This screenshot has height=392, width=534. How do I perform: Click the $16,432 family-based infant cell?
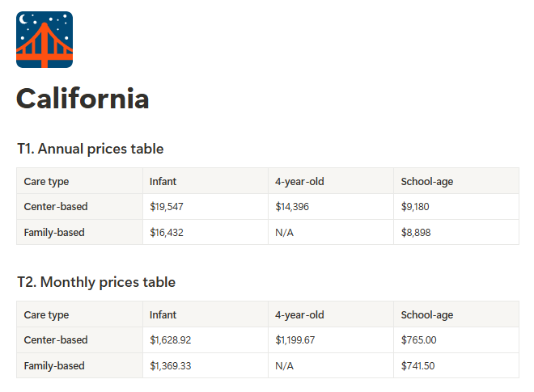(x=206, y=232)
